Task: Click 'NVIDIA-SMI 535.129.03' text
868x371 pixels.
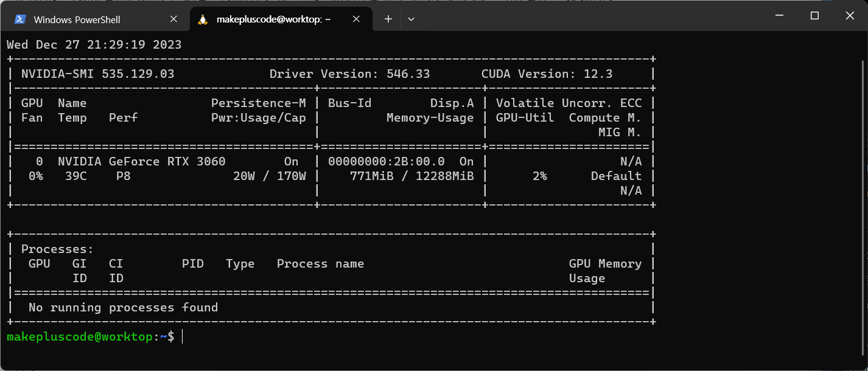Action: 97,74
